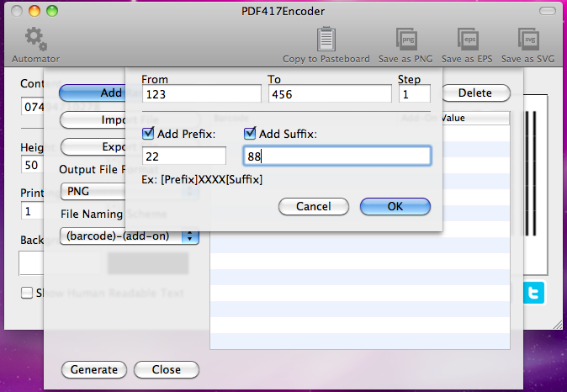Click the Generate button

point(94,369)
